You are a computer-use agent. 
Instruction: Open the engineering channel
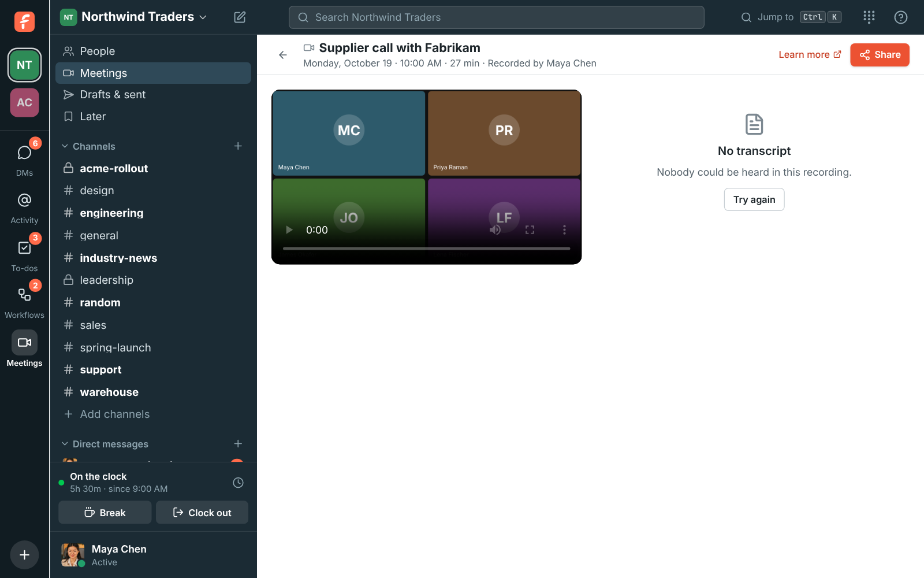click(x=153, y=213)
